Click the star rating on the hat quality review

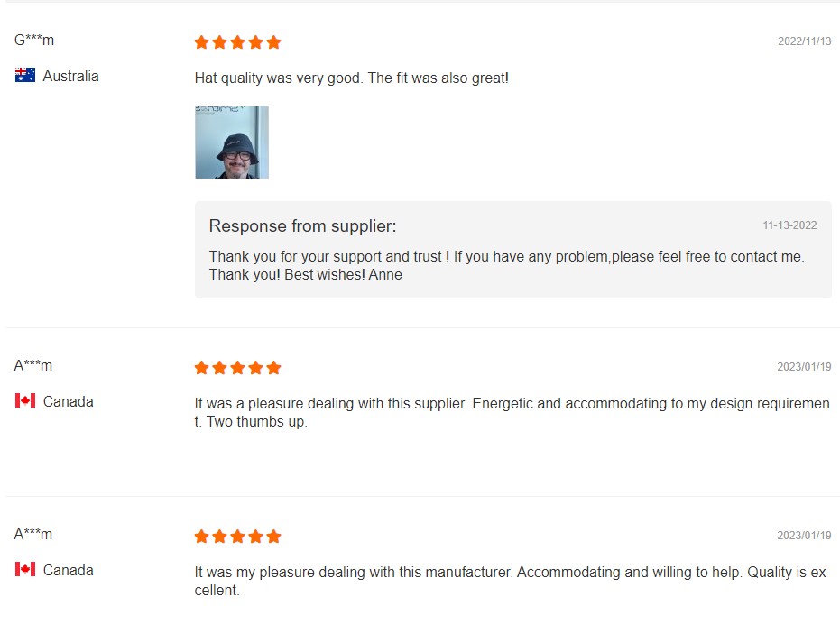click(x=237, y=42)
